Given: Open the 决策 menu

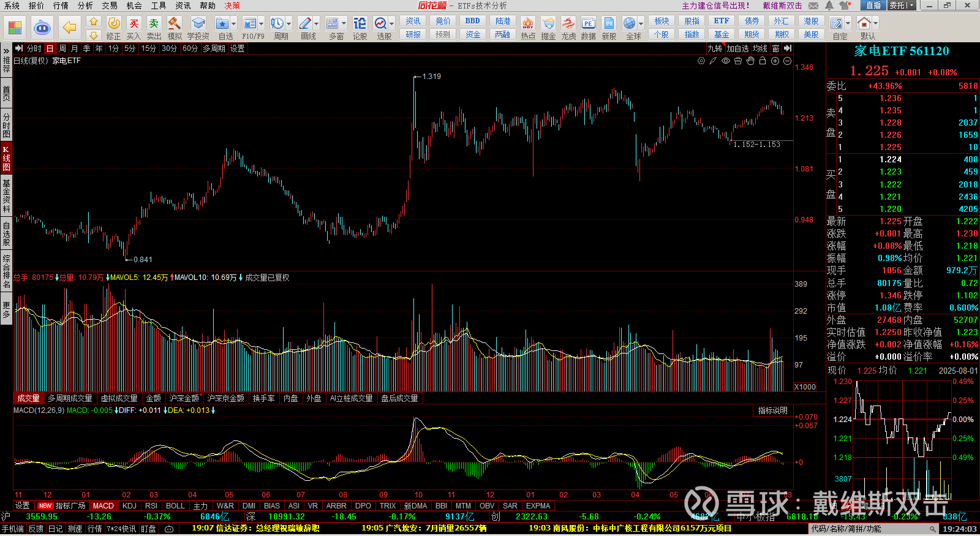Looking at the screenshot, I should [x=232, y=6].
